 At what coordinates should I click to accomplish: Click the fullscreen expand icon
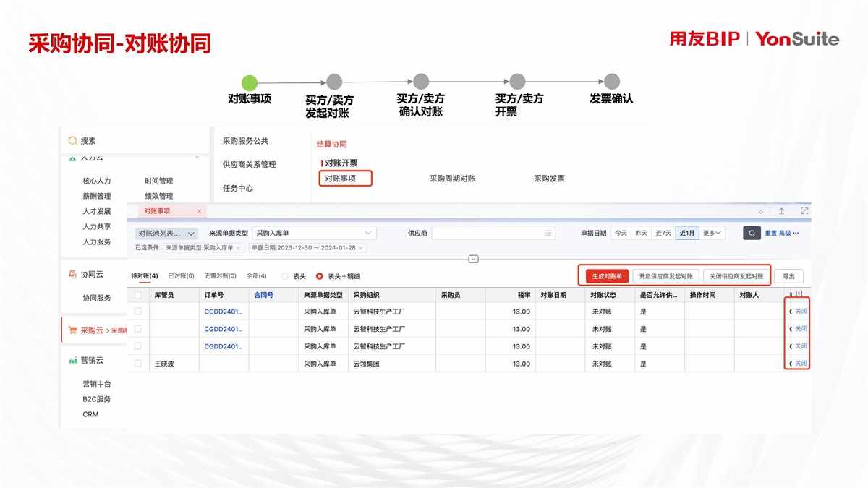[804, 211]
